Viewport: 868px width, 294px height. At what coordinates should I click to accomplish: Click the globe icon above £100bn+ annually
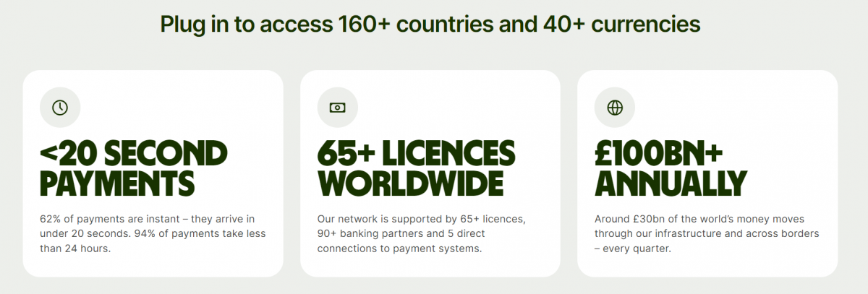[x=615, y=108]
